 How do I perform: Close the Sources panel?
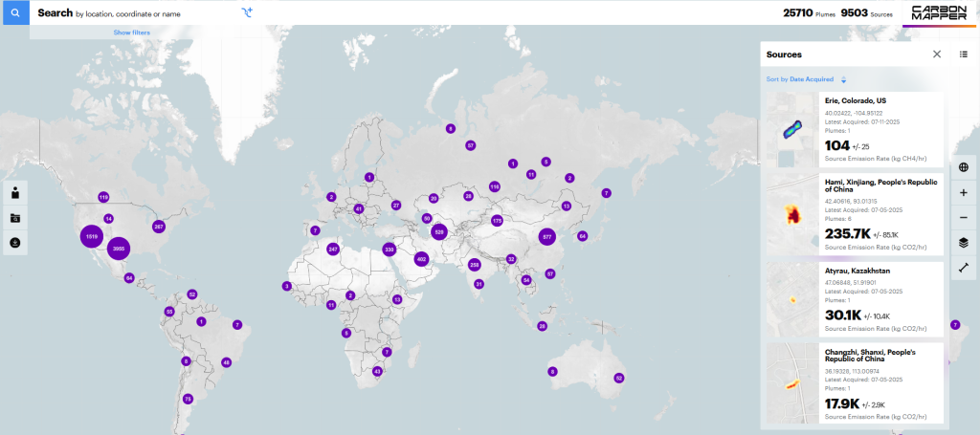click(937, 54)
